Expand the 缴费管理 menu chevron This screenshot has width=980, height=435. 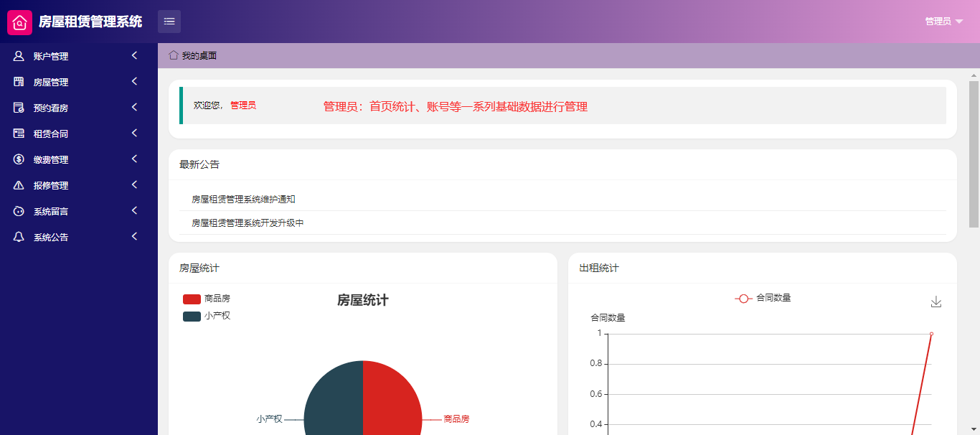[x=134, y=159]
